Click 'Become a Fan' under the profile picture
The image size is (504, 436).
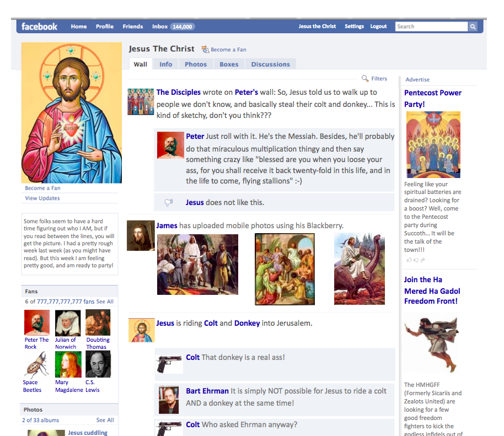pyautogui.click(x=43, y=188)
